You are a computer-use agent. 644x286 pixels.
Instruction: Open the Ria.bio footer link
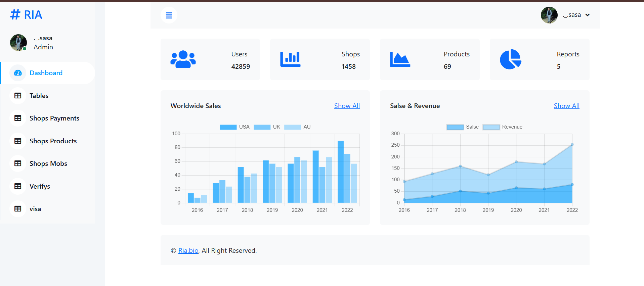point(188,250)
